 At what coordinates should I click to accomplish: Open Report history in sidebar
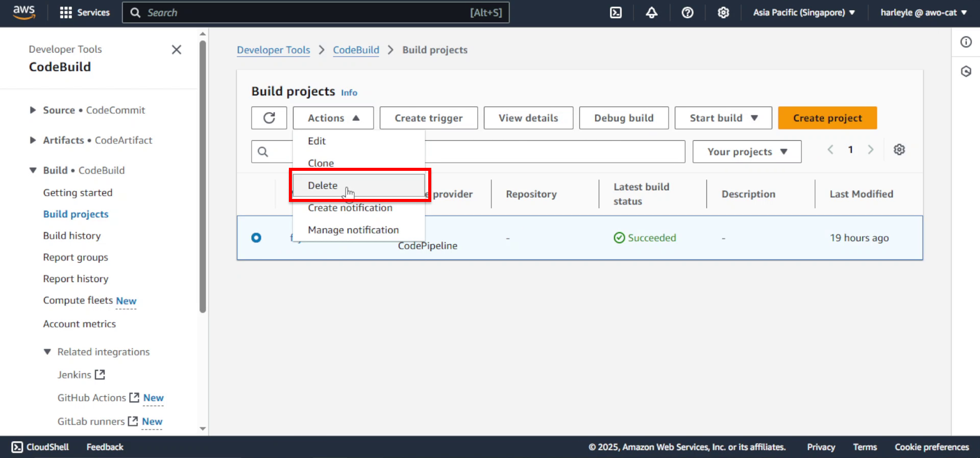coord(76,279)
